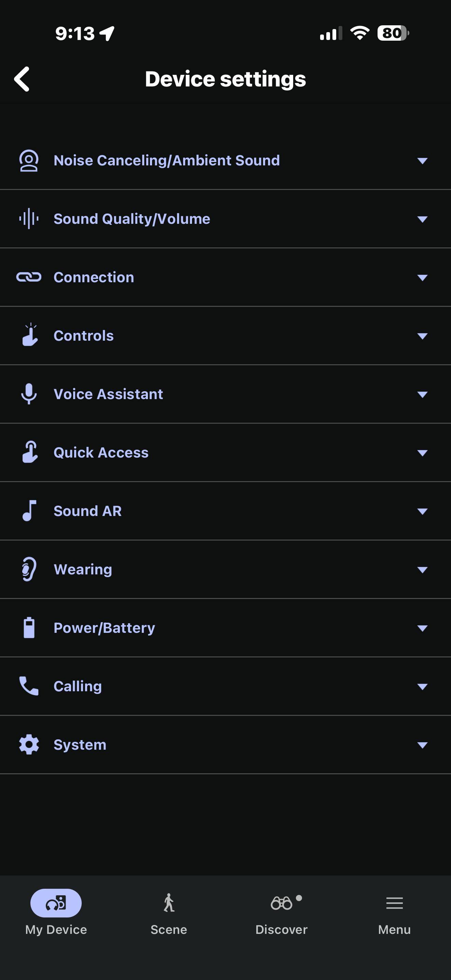Tap the Sound Quality waveform icon
The height and width of the screenshot is (980, 451).
pos(29,219)
